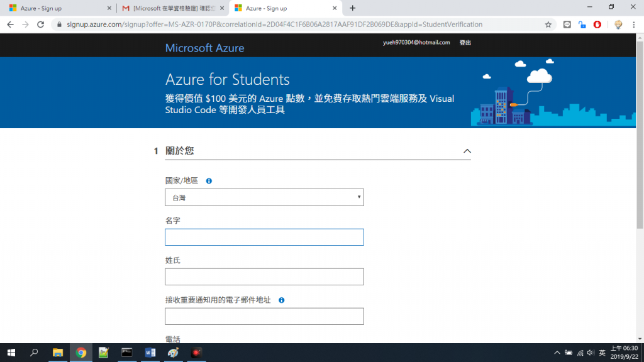Focus the notification email address field
This screenshot has width=644, height=362.
tap(264, 317)
